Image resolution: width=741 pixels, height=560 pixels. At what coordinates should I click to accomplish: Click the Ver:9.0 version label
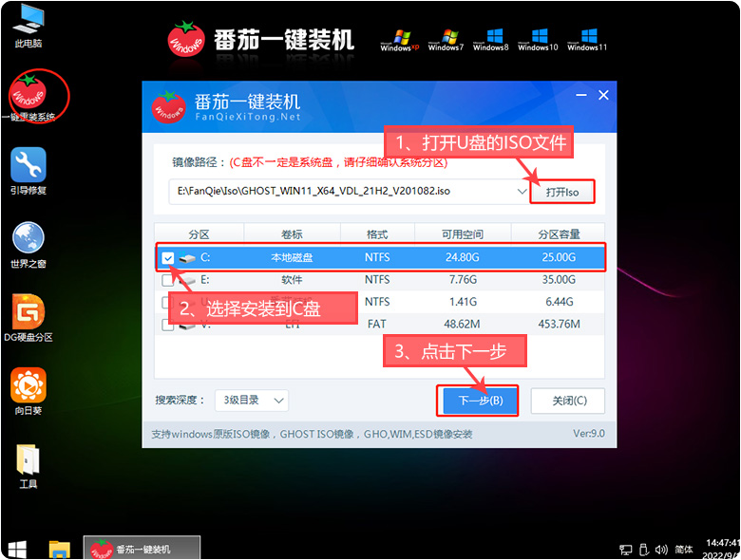pyautogui.click(x=589, y=434)
